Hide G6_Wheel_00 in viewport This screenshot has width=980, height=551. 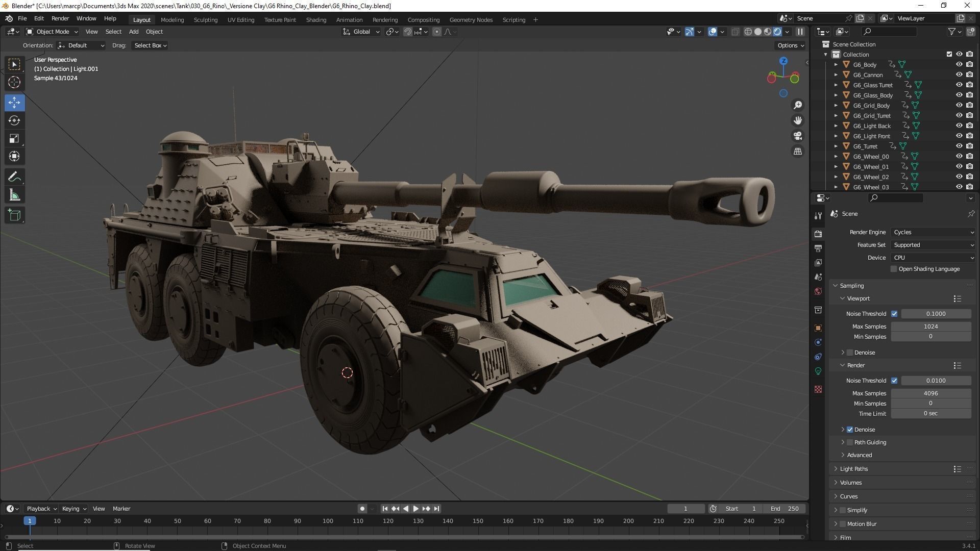tap(959, 156)
